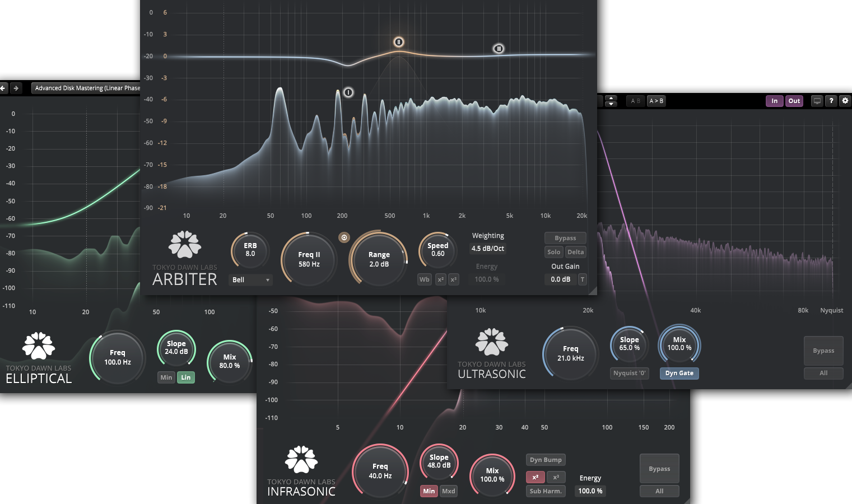Click the Ultrasonic Freq knob

coord(570,353)
